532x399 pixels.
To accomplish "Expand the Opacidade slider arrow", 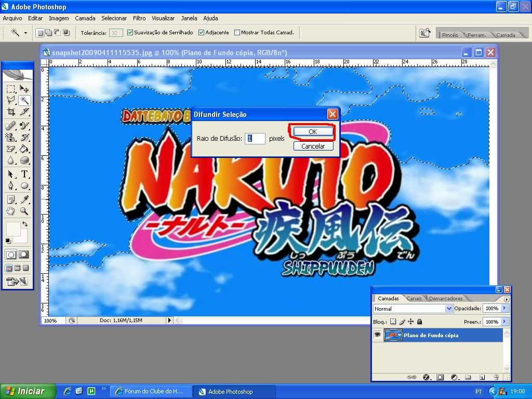I will 504,309.
